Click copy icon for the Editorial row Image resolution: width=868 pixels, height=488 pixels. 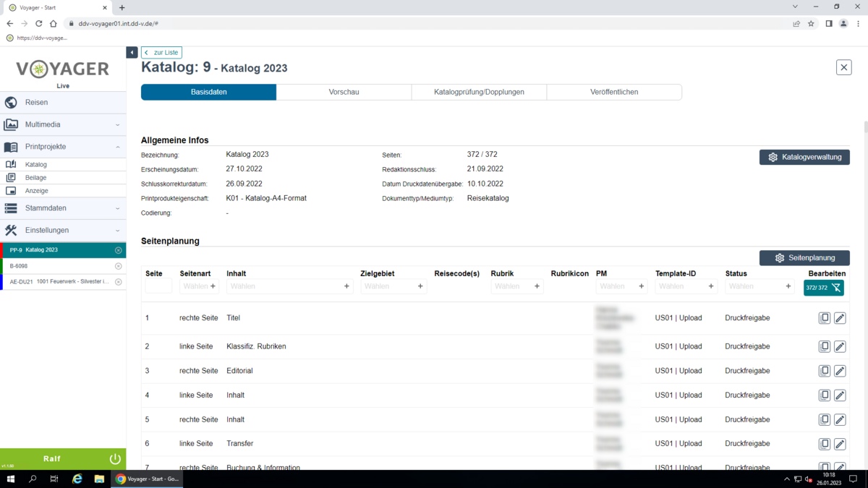825,371
